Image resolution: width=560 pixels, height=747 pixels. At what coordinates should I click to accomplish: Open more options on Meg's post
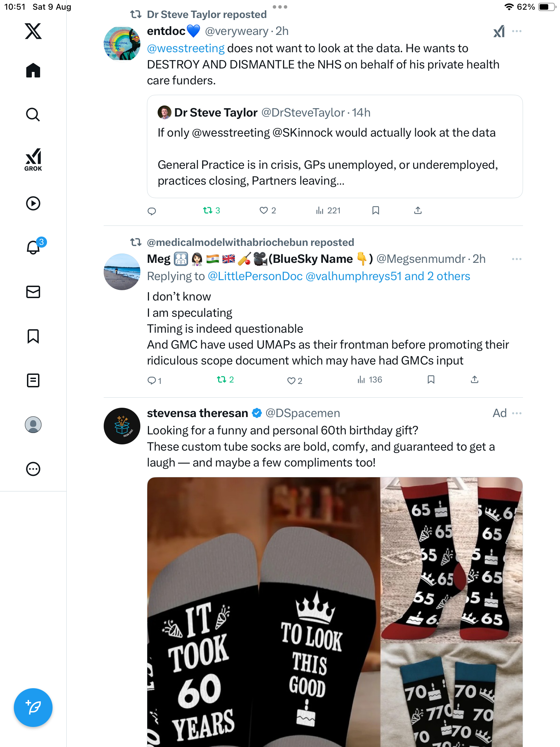pos(517,259)
